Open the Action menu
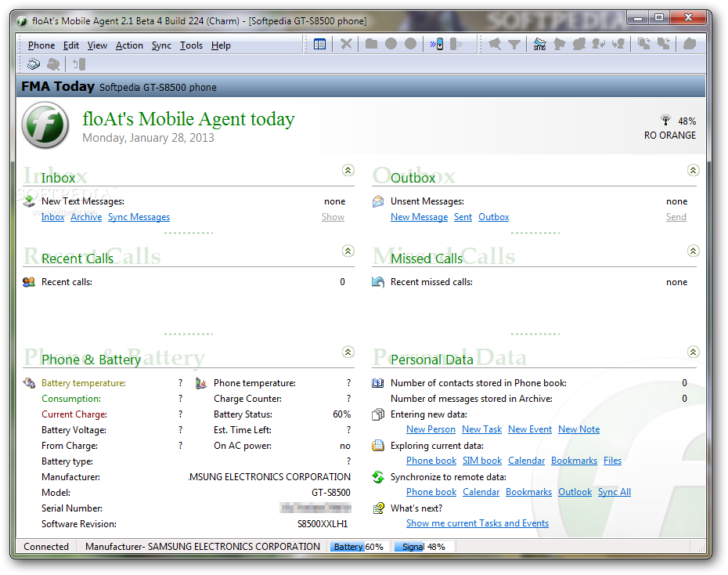The width and height of the screenshot is (728, 575). [x=129, y=45]
